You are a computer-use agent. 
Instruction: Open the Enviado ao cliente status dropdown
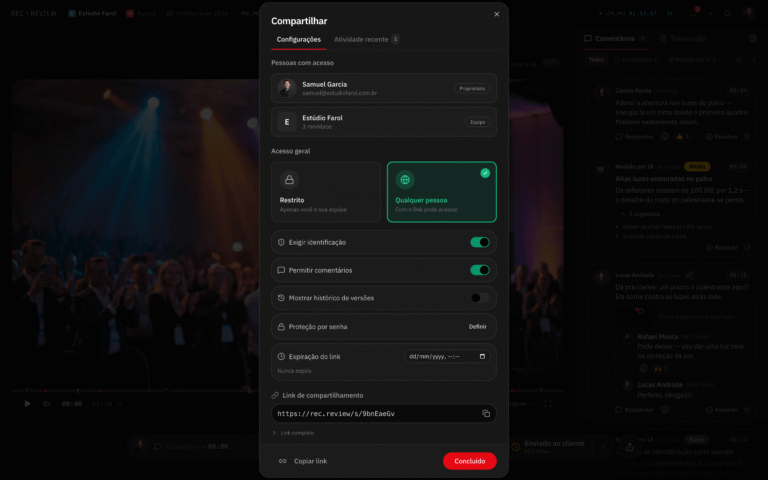click(558, 447)
